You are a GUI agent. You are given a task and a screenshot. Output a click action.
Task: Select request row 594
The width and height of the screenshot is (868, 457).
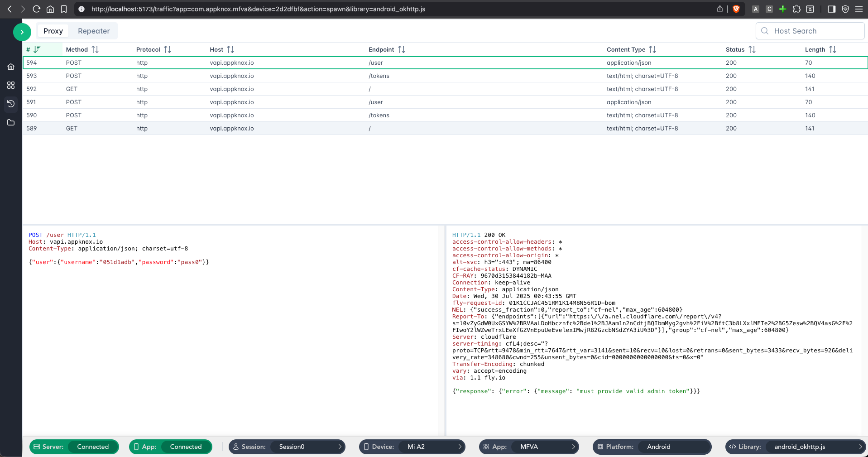[x=445, y=63]
